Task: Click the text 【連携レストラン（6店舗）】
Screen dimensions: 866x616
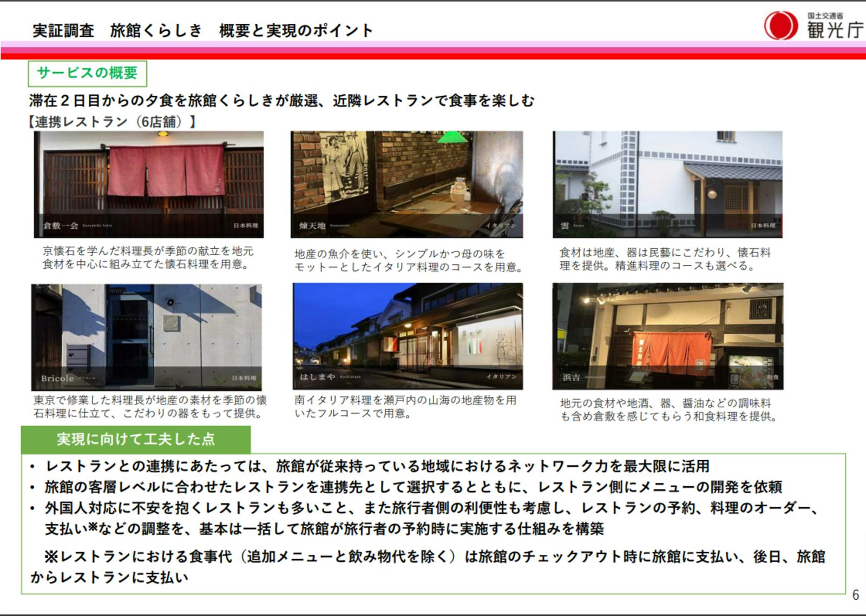Action: (112, 122)
